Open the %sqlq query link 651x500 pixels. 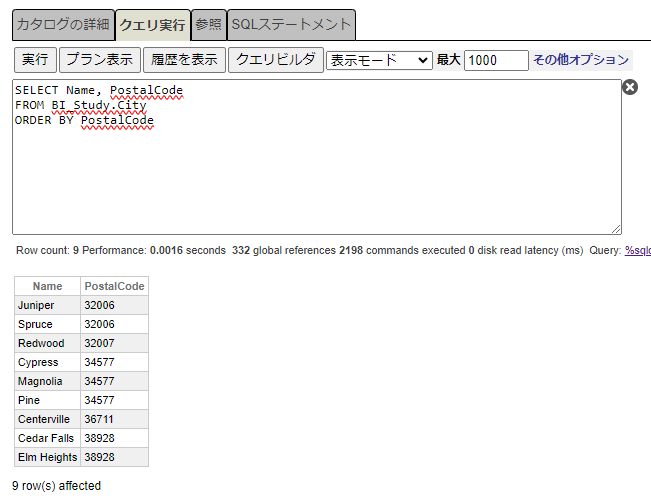pos(637,250)
